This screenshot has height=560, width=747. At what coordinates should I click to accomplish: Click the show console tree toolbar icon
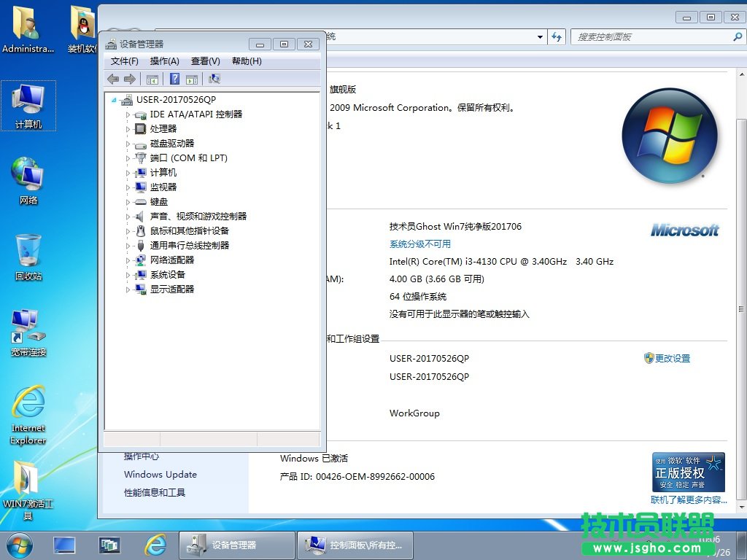click(152, 79)
